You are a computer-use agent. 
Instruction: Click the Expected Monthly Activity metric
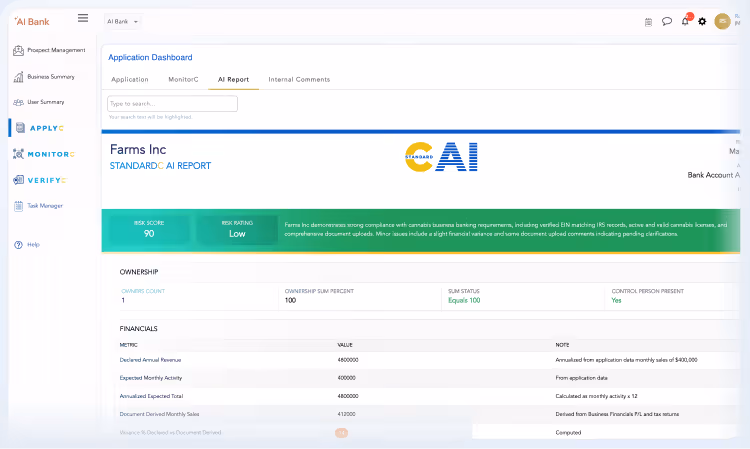pyautogui.click(x=151, y=378)
